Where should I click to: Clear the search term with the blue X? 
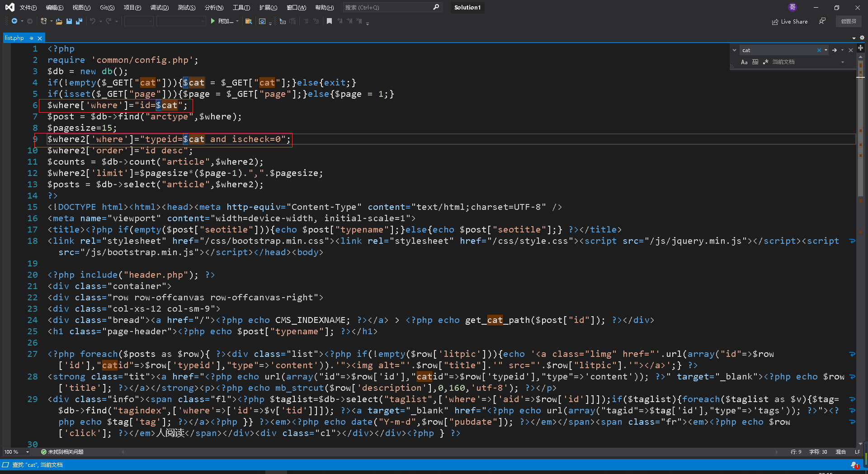pos(819,50)
